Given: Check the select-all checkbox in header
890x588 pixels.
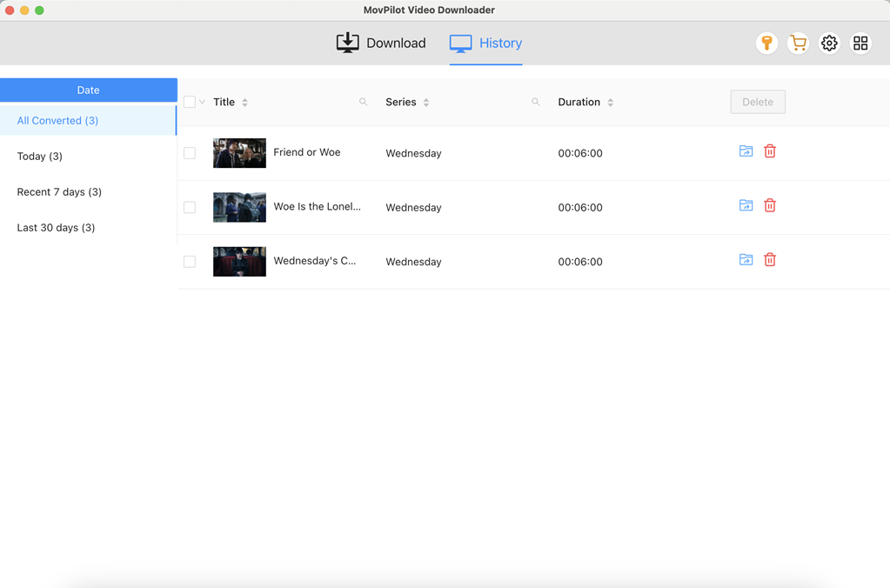Looking at the screenshot, I should 188,101.
